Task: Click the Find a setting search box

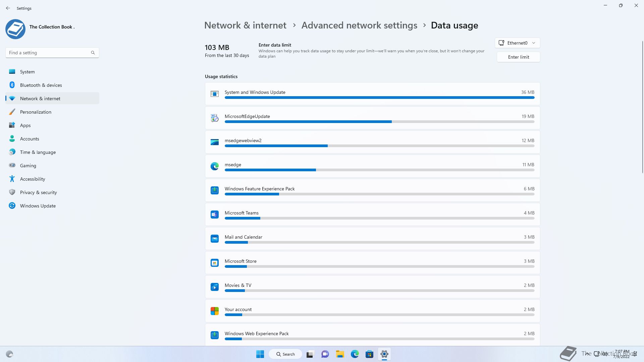Action: (52, 53)
